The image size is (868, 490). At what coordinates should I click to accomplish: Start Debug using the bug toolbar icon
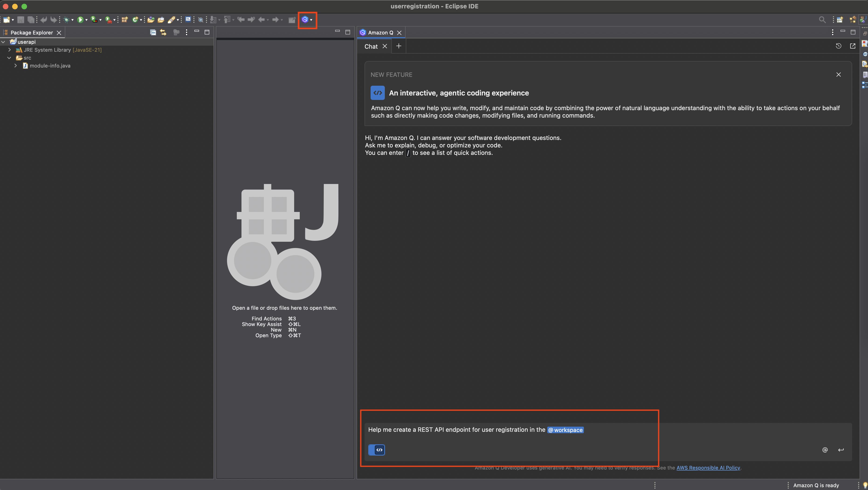coord(66,20)
